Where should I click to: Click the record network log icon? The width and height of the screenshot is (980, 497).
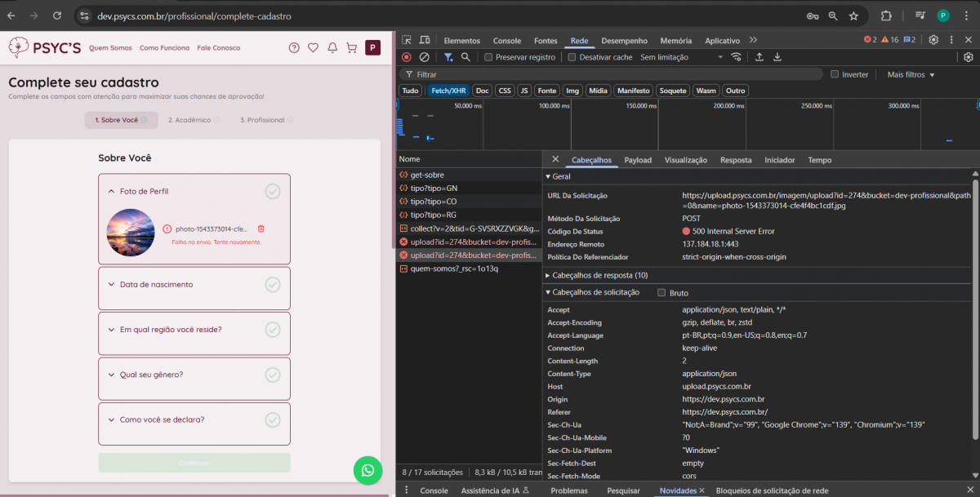(x=406, y=57)
